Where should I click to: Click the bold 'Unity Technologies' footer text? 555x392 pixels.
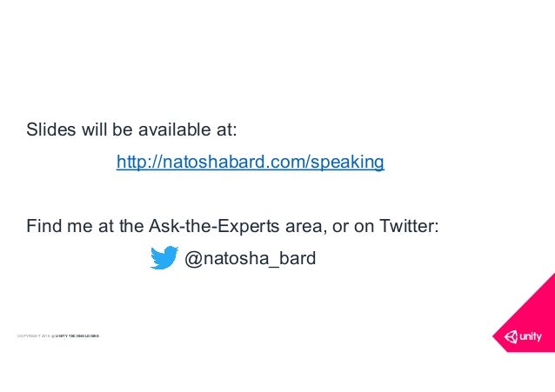[x=77, y=336]
